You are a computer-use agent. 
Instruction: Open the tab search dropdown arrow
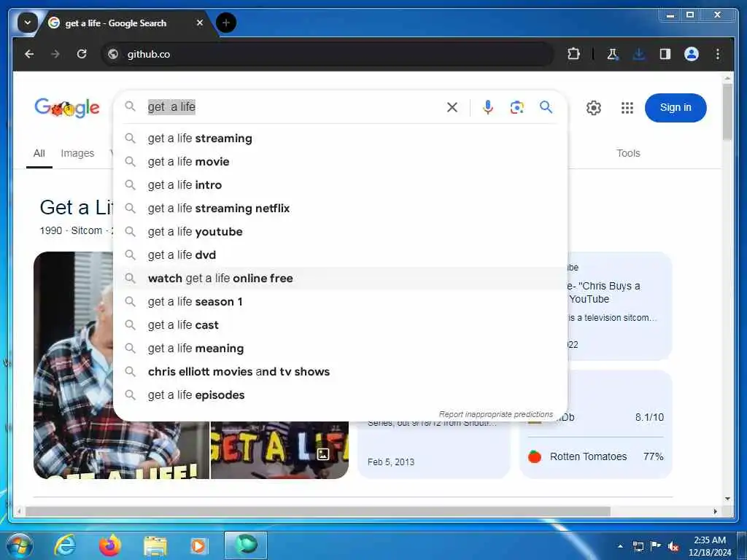coord(28,23)
